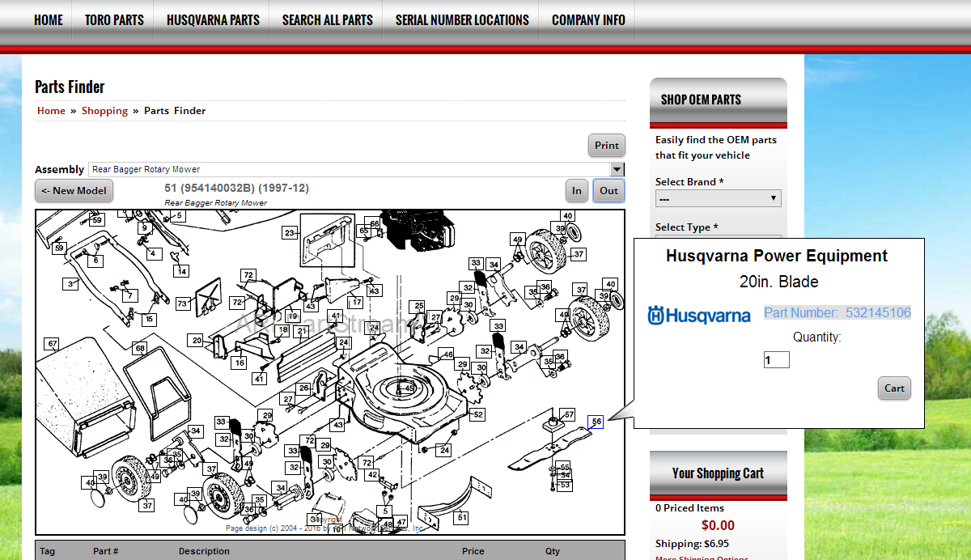Image resolution: width=971 pixels, height=560 pixels.
Task: Select part tag 67 on the grass bag
Action: [x=53, y=344]
